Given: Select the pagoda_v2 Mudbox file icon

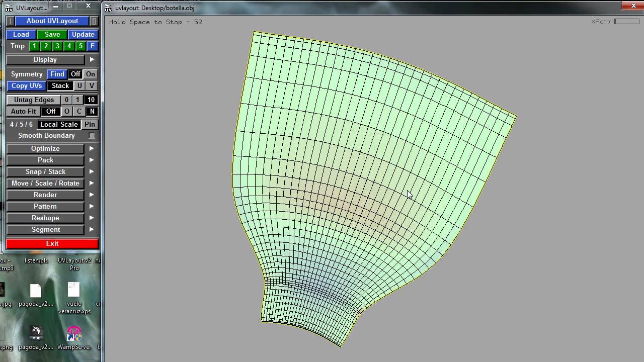Looking at the screenshot, I should (x=36, y=332).
